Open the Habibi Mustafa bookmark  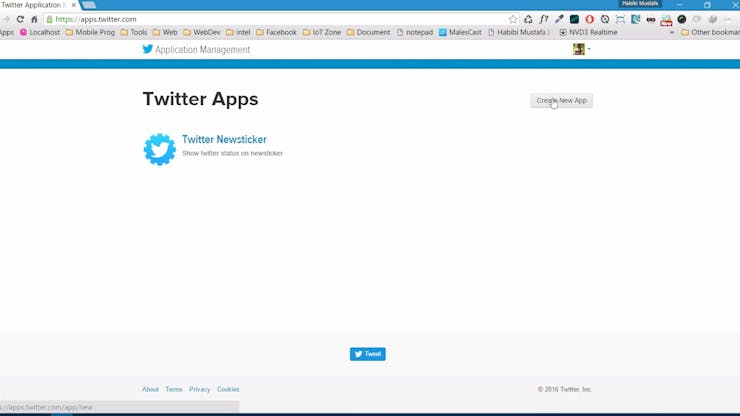pos(519,32)
